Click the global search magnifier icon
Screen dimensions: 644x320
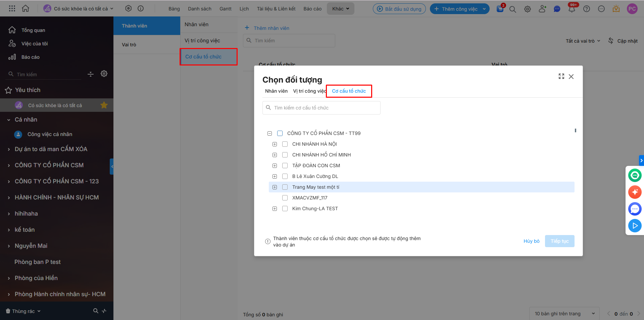(x=512, y=9)
